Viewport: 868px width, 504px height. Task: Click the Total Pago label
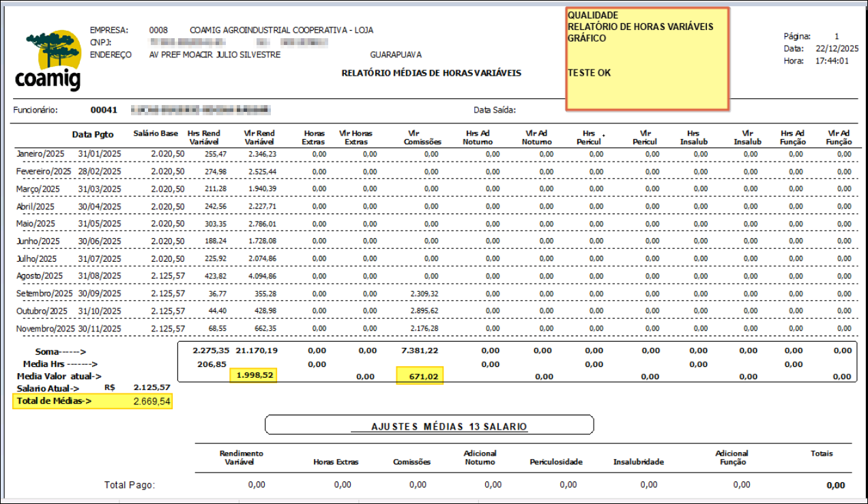click(x=130, y=485)
